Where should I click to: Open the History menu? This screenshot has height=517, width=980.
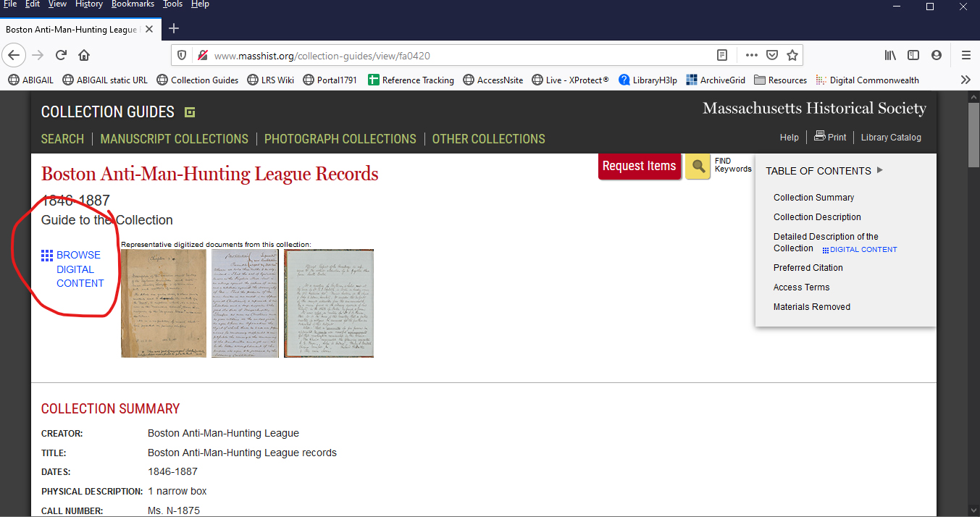click(89, 4)
